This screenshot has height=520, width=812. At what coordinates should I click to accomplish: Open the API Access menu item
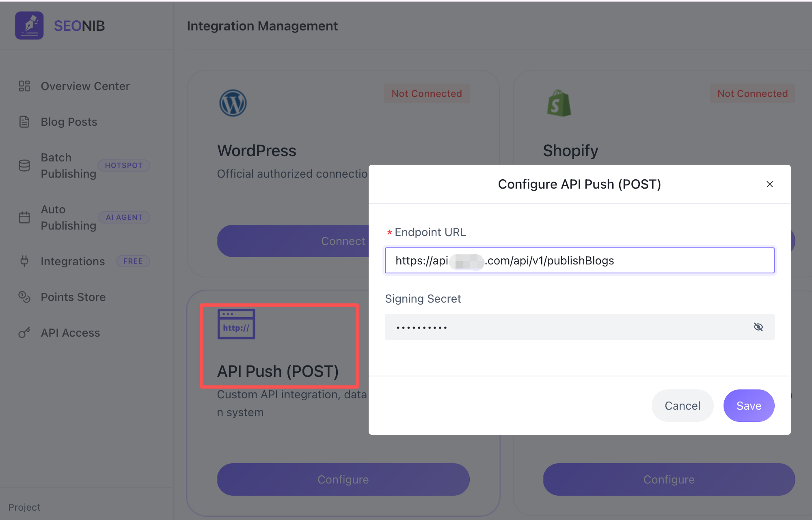click(70, 333)
